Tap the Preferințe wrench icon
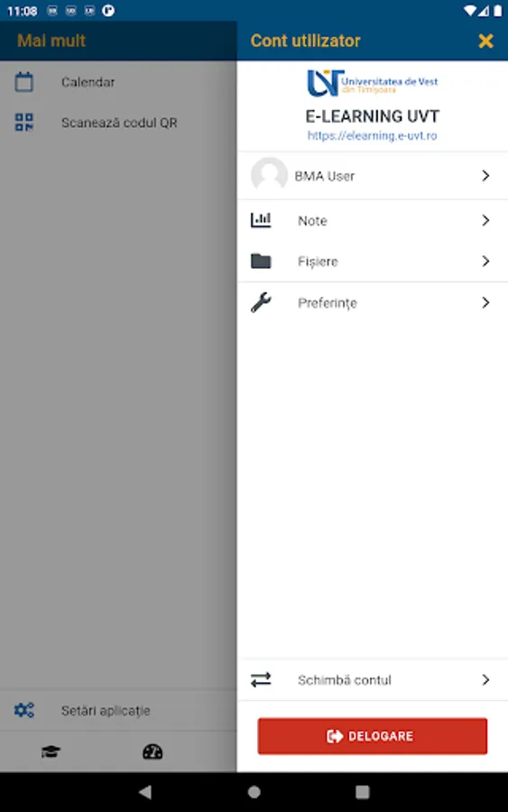508x812 pixels. point(261,302)
